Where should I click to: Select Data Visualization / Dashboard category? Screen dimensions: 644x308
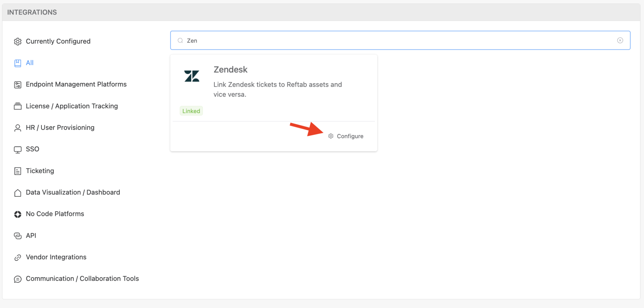[73, 192]
